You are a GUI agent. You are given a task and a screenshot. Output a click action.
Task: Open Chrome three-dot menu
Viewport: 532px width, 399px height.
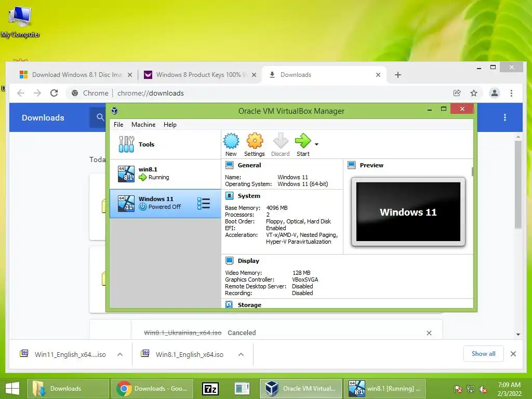coord(511,93)
